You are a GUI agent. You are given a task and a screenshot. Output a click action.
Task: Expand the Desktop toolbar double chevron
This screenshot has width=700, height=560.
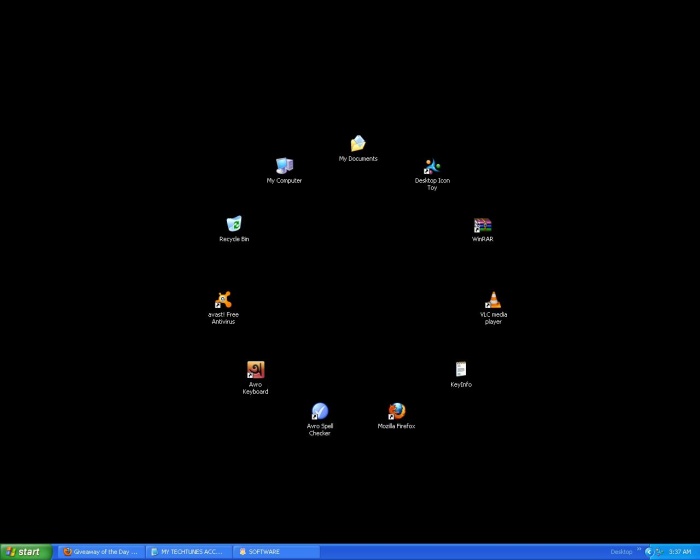coord(639,549)
